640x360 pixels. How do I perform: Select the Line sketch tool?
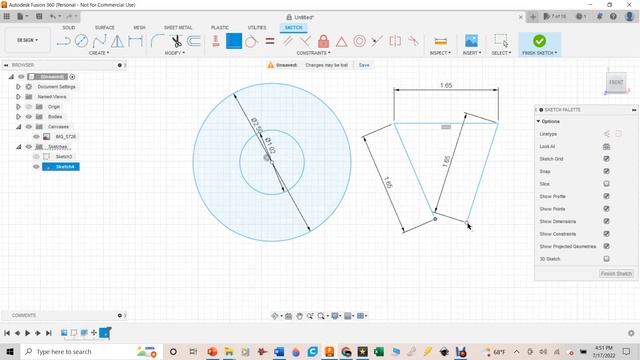(x=64, y=41)
